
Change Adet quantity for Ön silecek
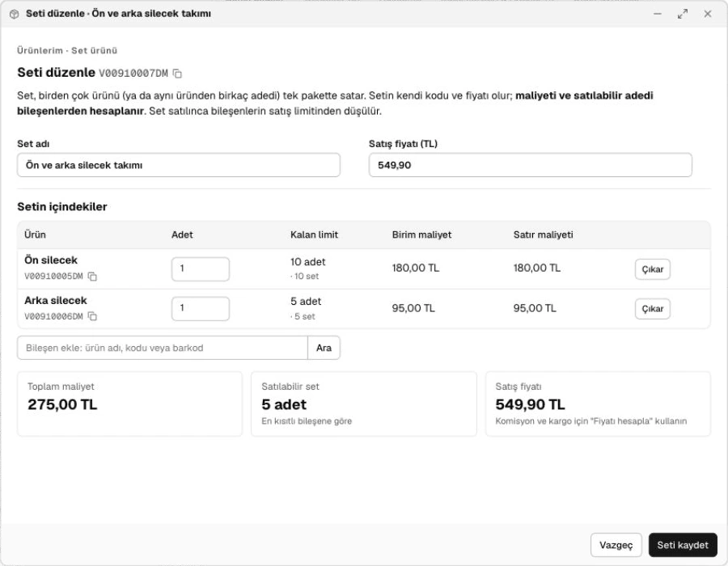click(201, 269)
